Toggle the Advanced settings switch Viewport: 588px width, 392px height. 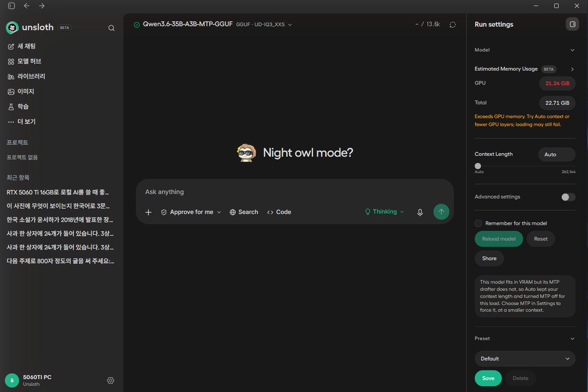point(568,197)
